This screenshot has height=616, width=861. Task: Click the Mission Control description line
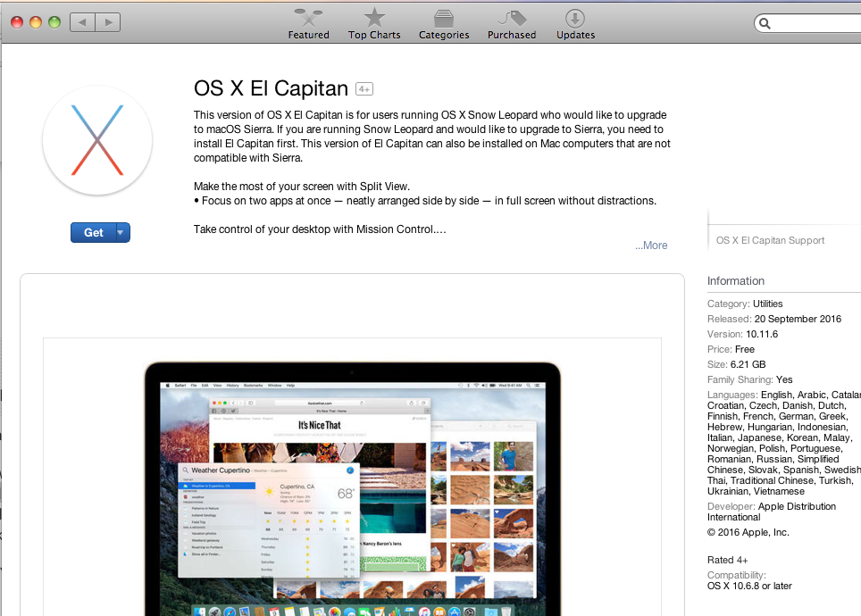coord(320,229)
